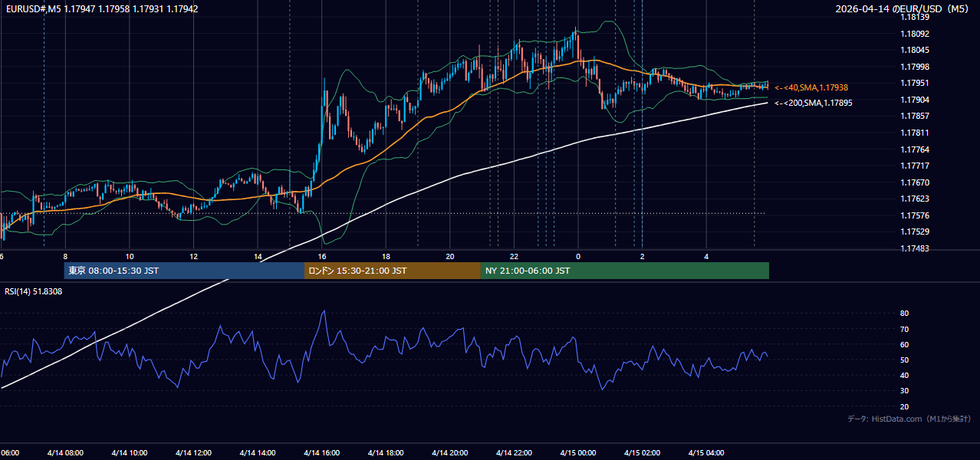The width and height of the screenshot is (980, 460).
Task: Click RSI scale level 30
Action: [x=905, y=391]
